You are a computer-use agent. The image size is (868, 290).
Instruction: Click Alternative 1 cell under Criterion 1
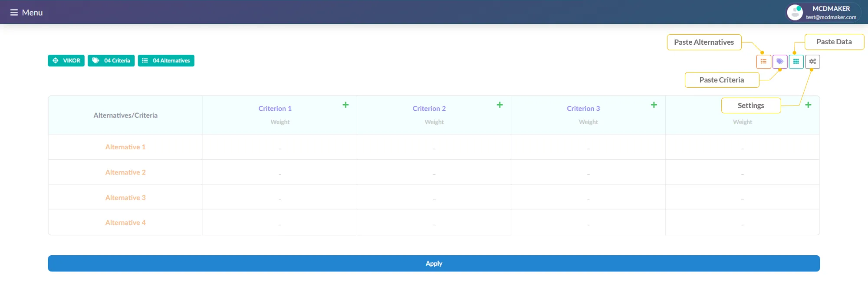point(280,147)
